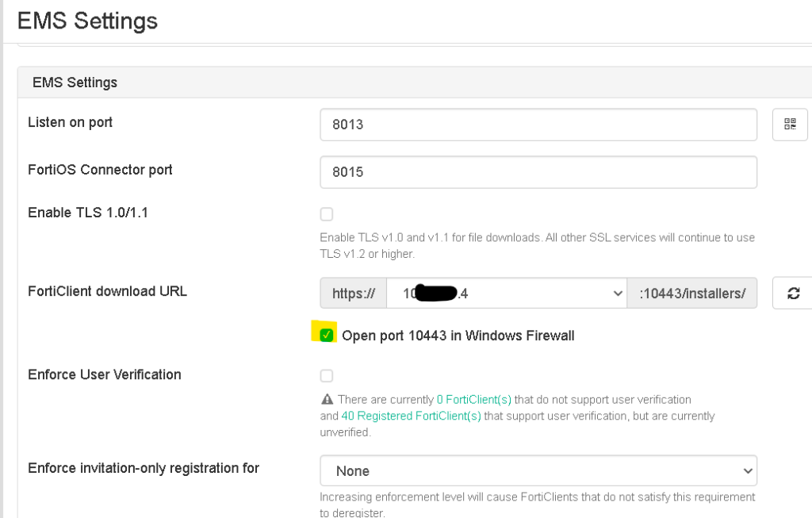Click the FortiClient download URL label
The height and width of the screenshot is (518, 812).
tap(107, 291)
